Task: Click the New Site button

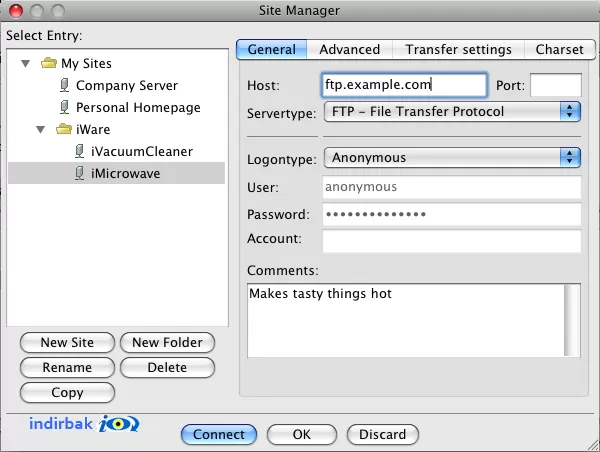Action: (67, 343)
